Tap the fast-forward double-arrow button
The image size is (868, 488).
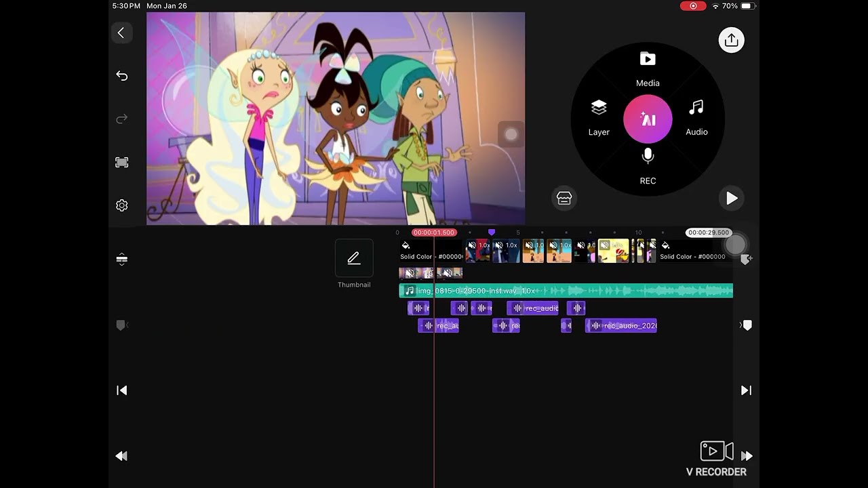pos(747,456)
